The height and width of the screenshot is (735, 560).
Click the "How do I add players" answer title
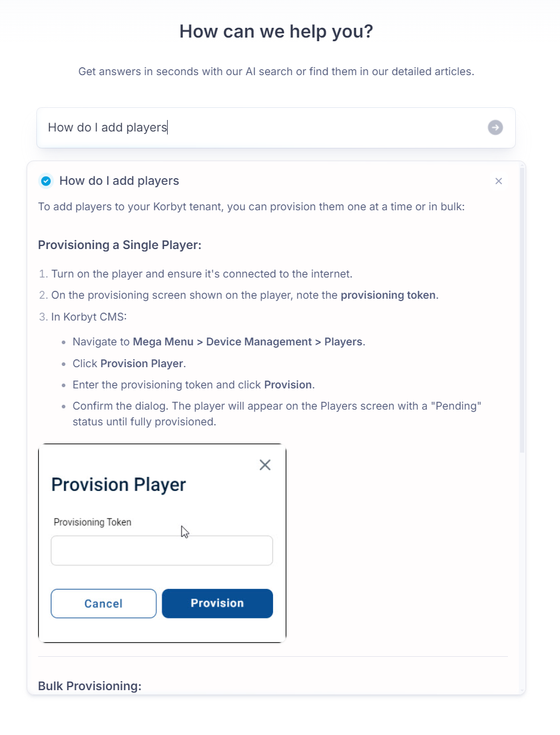pos(119,181)
